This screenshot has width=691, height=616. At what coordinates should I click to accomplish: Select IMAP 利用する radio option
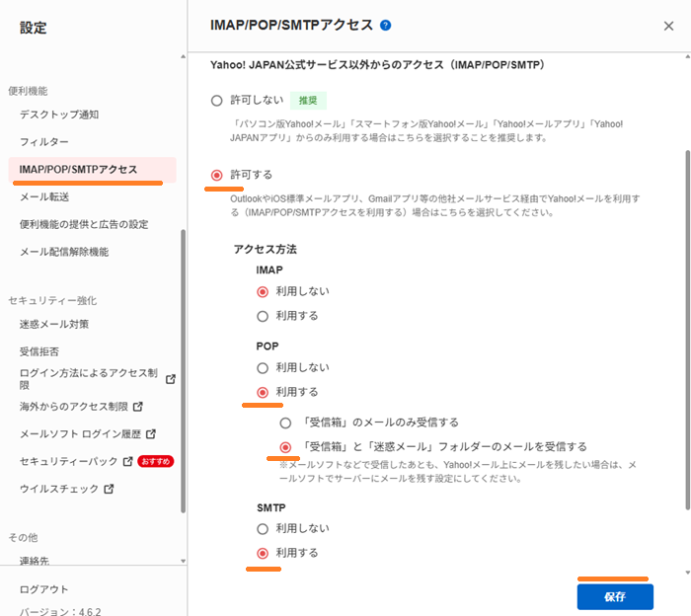click(263, 317)
